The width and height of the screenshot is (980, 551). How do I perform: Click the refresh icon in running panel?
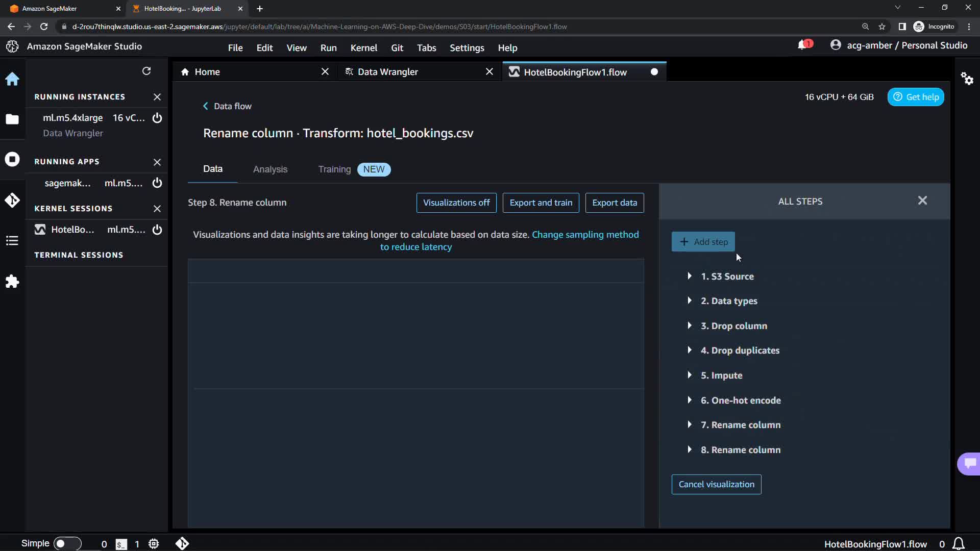coord(146,71)
